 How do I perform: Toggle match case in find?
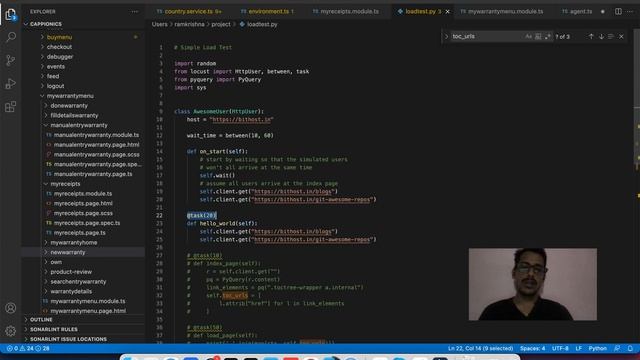(528, 36)
